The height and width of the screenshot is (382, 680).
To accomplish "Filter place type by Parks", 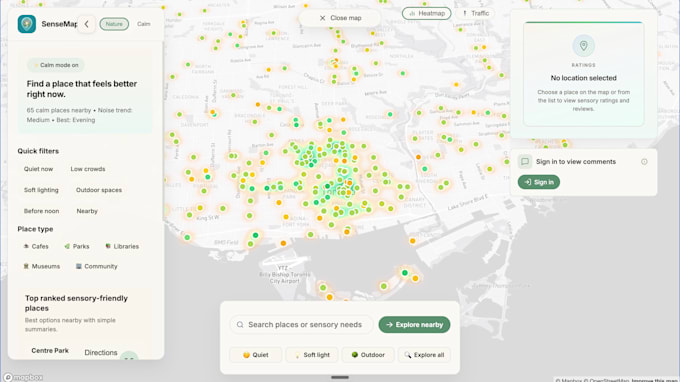I will 77,246.
